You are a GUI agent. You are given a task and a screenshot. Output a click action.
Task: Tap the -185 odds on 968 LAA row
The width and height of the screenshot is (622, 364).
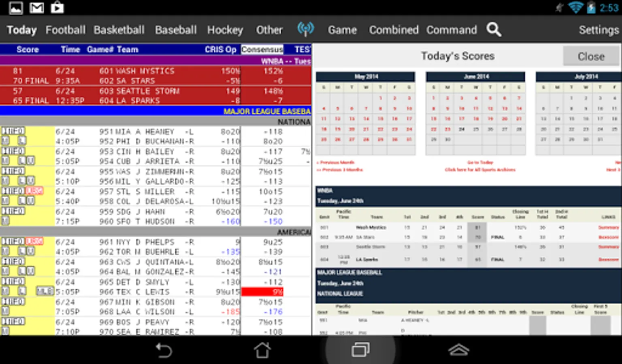230,312
